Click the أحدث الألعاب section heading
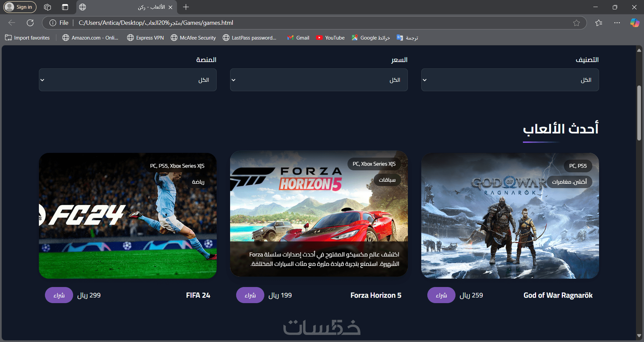The image size is (644, 342). (560, 129)
